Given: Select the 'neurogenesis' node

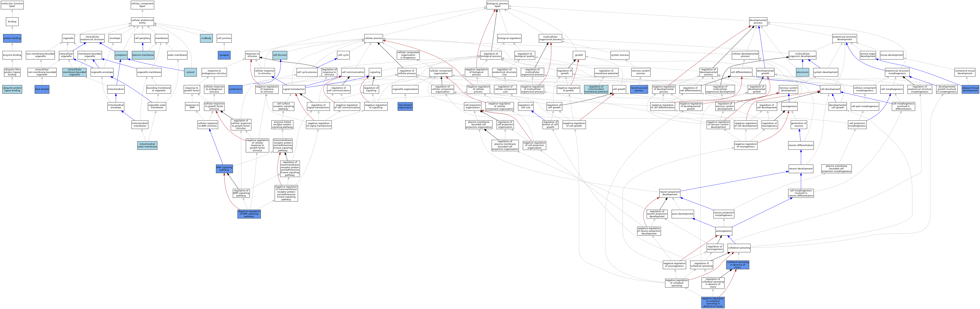Looking at the screenshot, I should pyautogui.click(x=789, y=107).
